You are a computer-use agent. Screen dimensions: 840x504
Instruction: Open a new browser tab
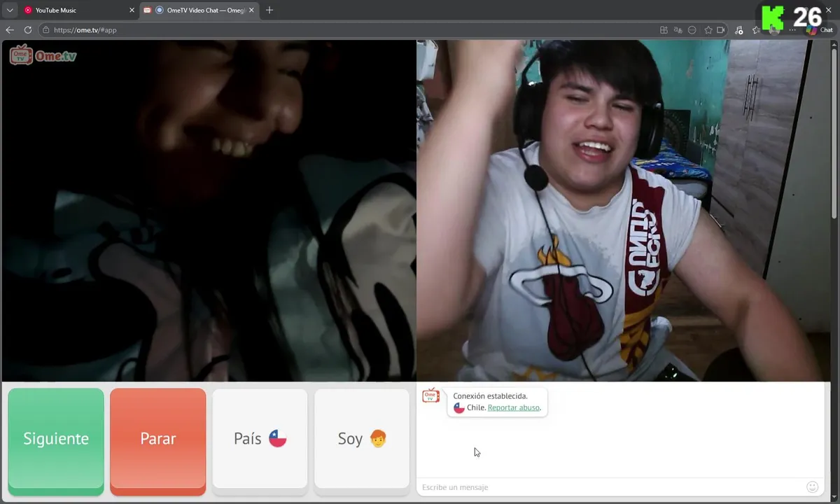click(x=269, y=10)
